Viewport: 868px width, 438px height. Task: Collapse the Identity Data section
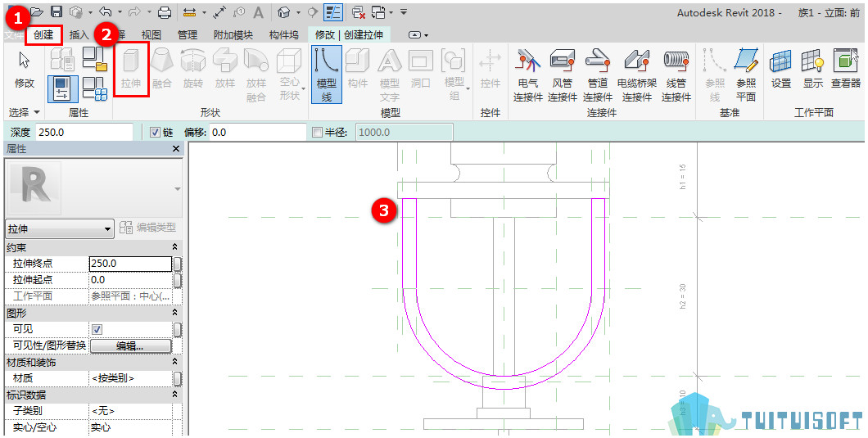(175, 395)
